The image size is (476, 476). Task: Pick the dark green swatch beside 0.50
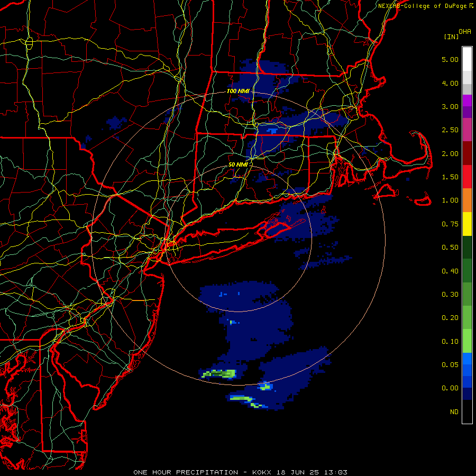pyautogui.click(x=467, y=248)
